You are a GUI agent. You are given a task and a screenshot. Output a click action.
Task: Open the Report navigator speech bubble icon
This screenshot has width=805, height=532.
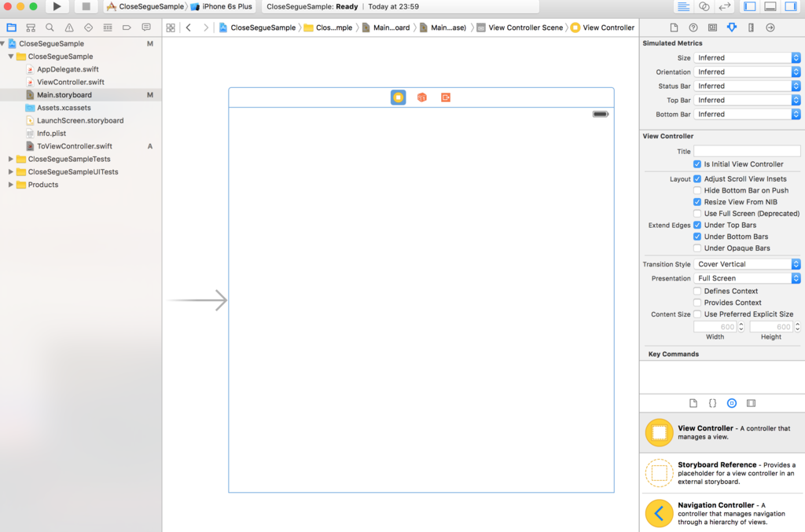[145, 28]
